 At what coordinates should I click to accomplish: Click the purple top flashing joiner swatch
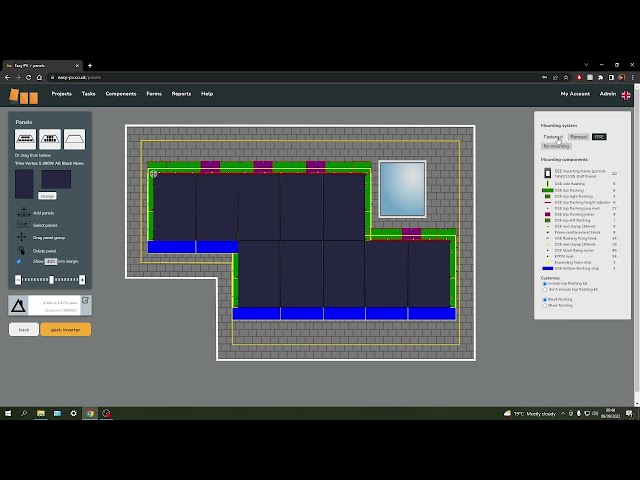(548, 214)
